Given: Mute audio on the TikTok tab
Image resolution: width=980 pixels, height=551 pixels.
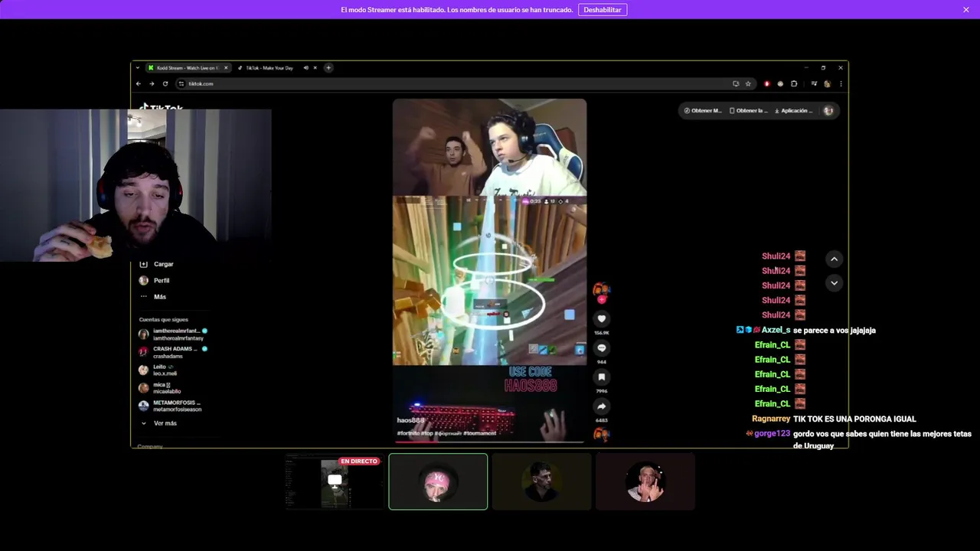Looking at the screenshot, I should (x=305, y=67).
